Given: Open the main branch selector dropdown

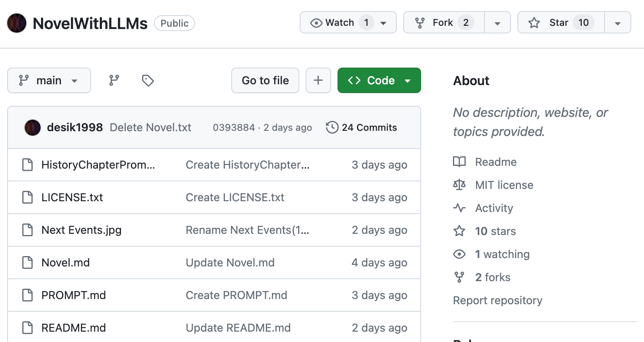Looking at the screenshot, I should click(49, 80).
